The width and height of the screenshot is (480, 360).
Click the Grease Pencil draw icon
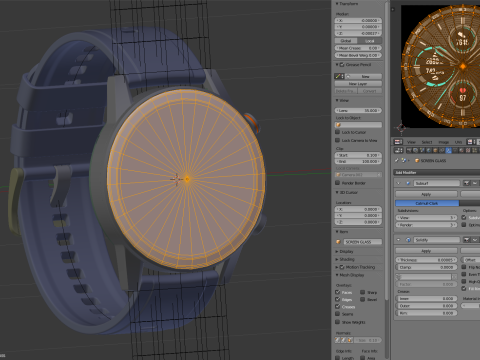tap(338, 76)
